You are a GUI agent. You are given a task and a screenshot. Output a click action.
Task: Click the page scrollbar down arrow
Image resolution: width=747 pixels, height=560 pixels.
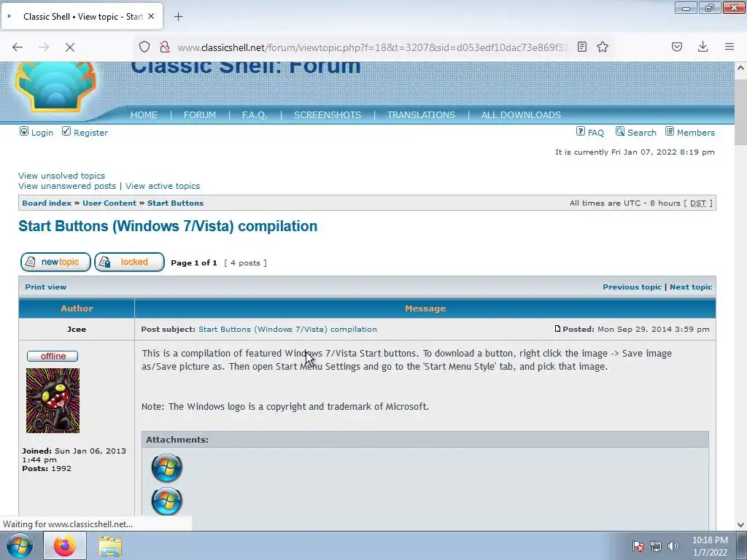[x=740, y=525]
